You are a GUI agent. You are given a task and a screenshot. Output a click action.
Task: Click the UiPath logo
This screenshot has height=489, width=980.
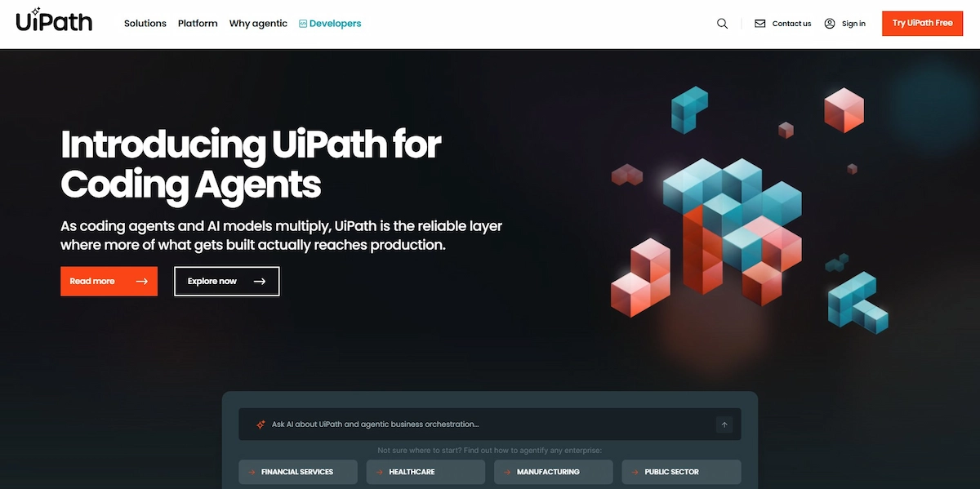coord(54,19)
